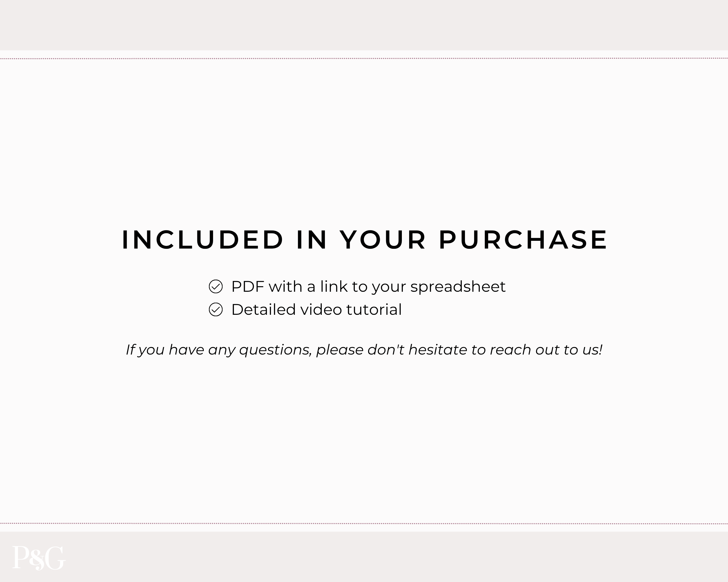
Task: Click the letter P in the footer logo
Action: [x=21, y=557]
